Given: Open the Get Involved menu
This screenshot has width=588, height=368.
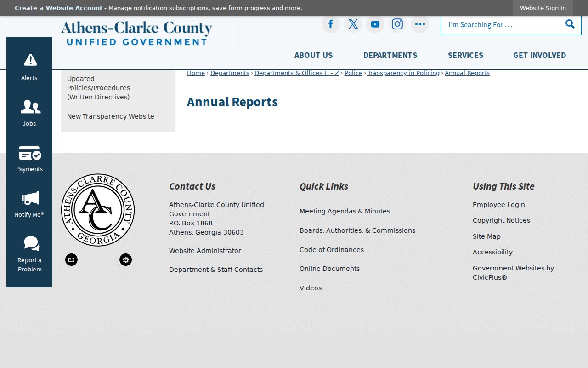Looking at the screenshot, I should click(x=539, y=55).
